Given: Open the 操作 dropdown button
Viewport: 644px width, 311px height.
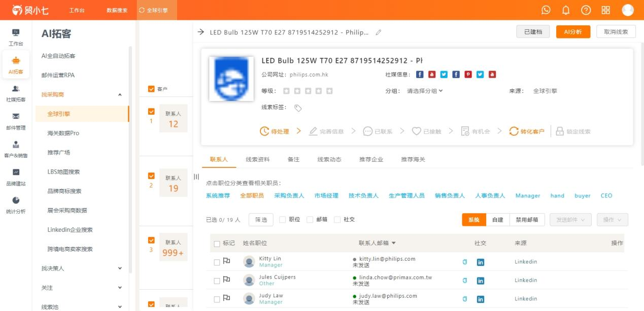Looking at the screenshot, I should coord(613,220).
